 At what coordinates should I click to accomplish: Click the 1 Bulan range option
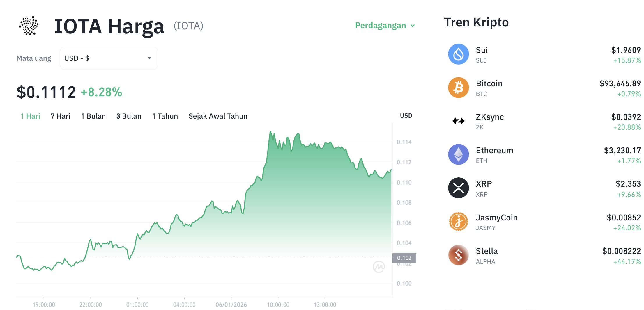point(93,116)
